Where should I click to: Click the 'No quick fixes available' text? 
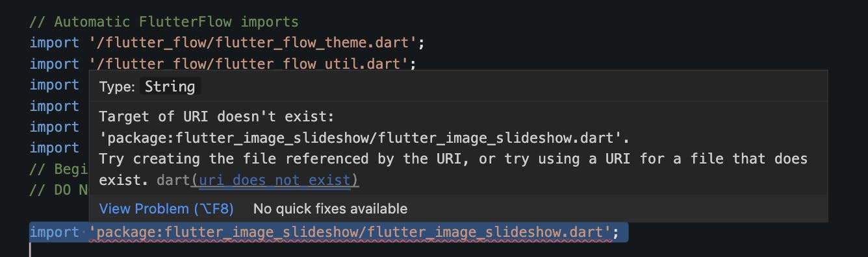330,209
